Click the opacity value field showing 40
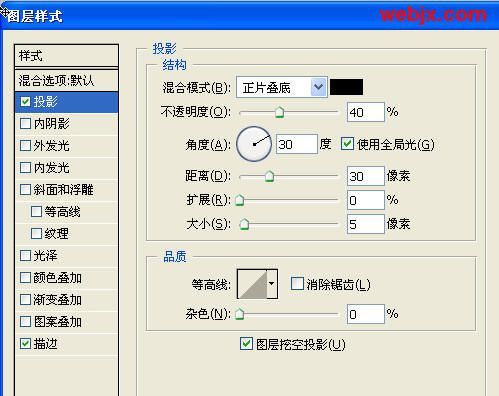Image resolution: width=499 pixels, height=396 pixels. coord(366,112)
